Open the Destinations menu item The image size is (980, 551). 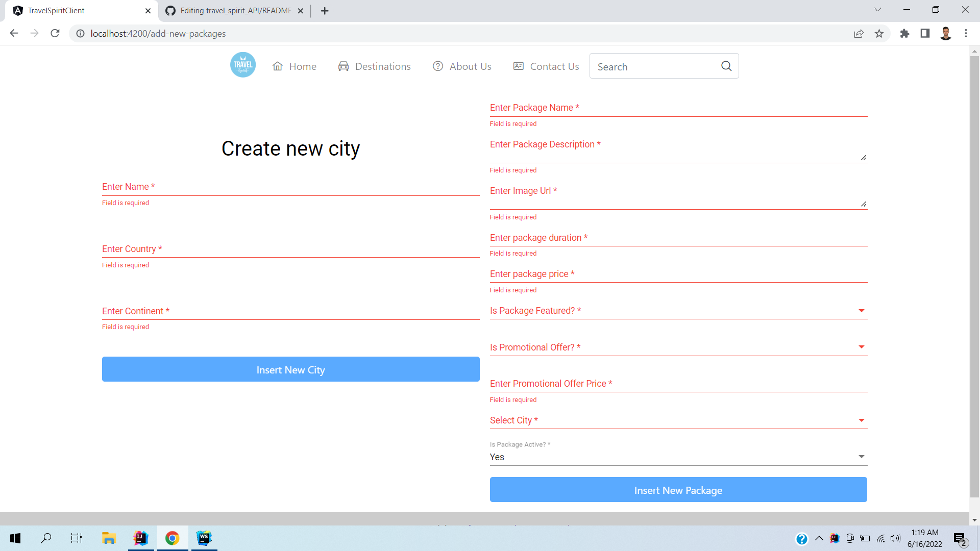coord(374,66)
